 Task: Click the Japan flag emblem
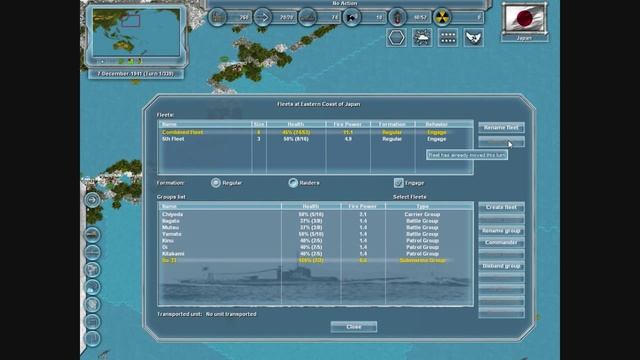(x=524, y=19)
